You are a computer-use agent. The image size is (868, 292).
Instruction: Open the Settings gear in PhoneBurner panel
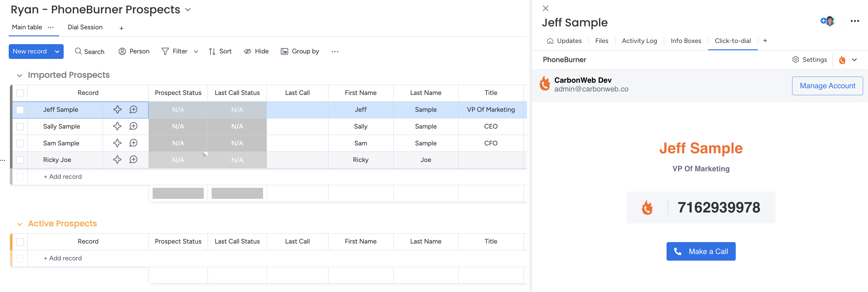point(796,60)
